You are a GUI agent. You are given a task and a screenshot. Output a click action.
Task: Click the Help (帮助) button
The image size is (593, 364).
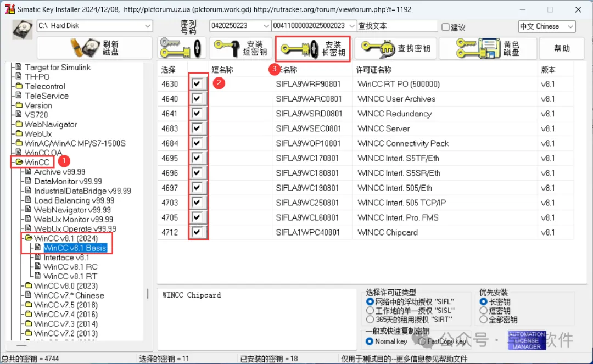[x=562, y=48]
